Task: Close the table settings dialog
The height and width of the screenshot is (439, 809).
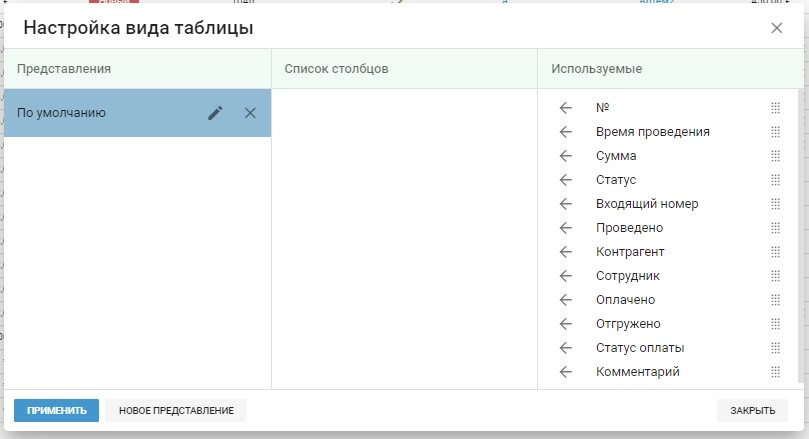Action: point(777,28)
